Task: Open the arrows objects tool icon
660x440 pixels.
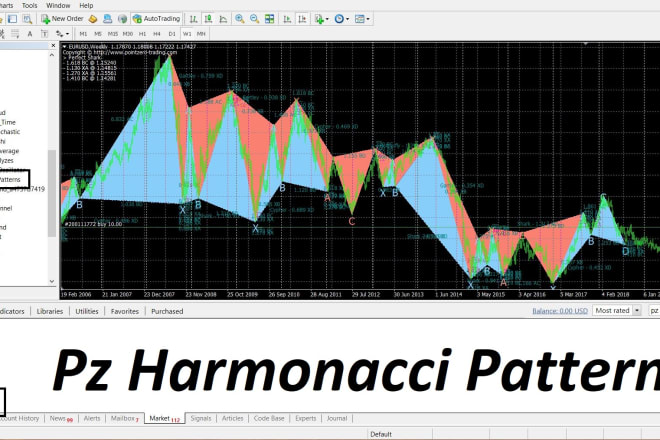Action: 59,34
